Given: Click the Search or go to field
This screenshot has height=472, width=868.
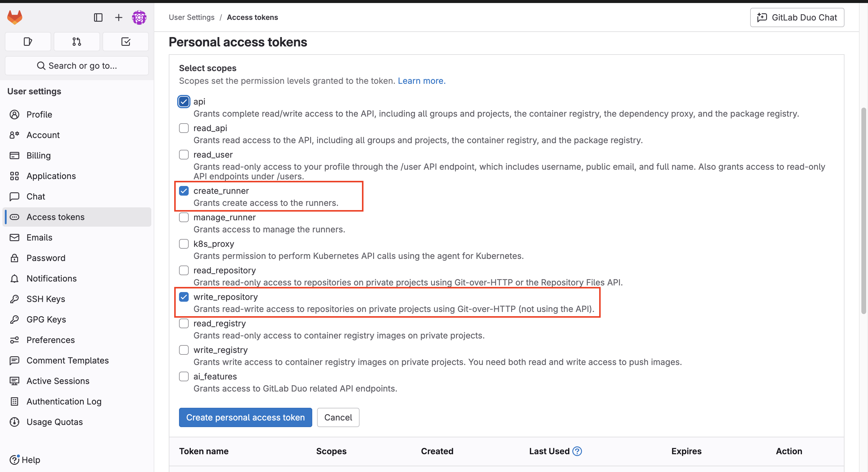Looking at the screenshot, I should (x=77, y=66).
